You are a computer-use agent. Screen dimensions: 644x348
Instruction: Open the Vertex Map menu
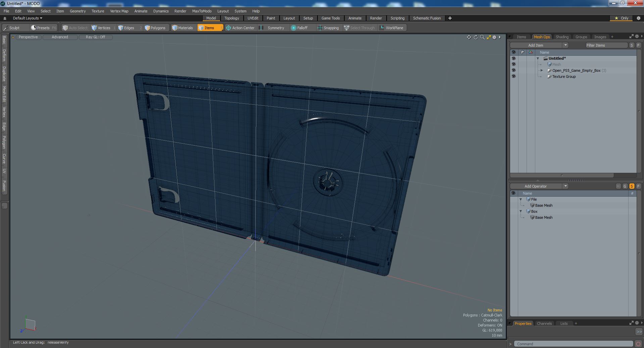(x=119, y=11)
